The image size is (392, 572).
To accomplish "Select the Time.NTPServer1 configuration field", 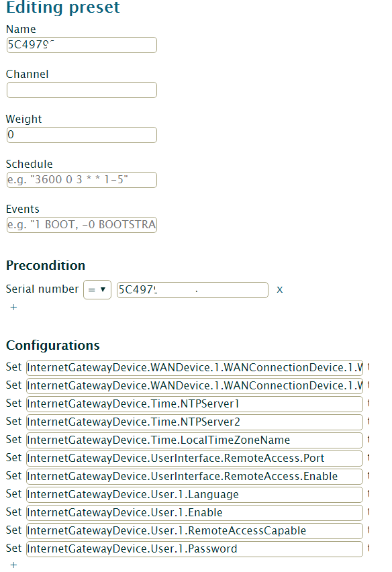I will [x=195, y=404].
